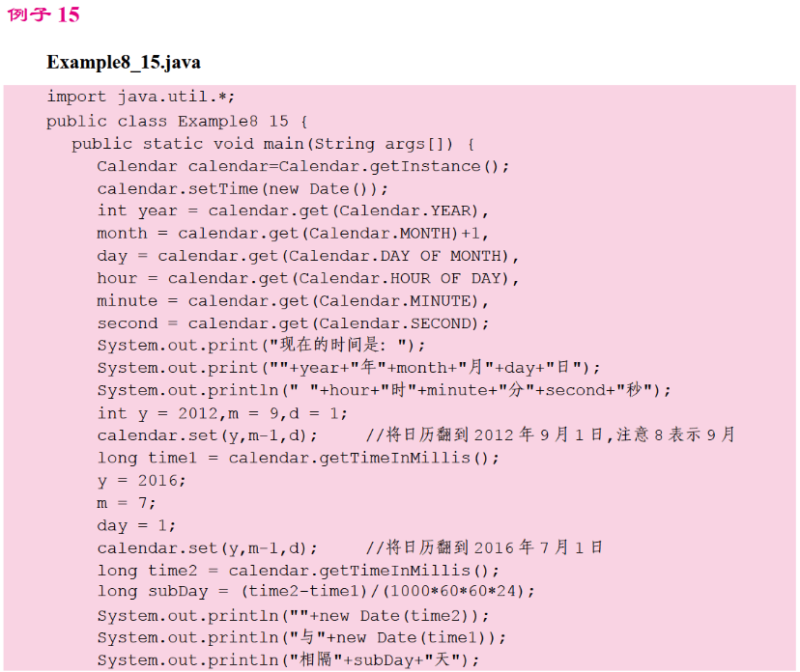This screenshot has height=672, width=800.
Task: Click the comment about 2012 年 9 月 1 日
Action: (547, 434)
